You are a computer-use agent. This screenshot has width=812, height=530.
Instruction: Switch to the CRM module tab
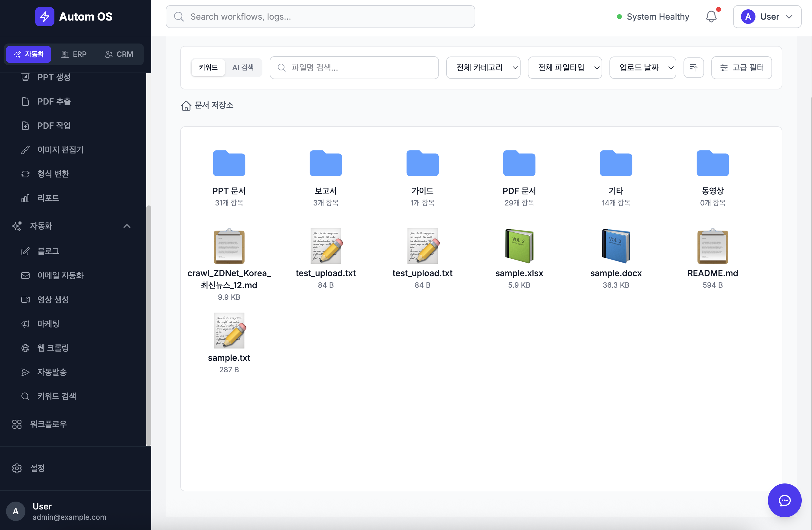(x=119, y=54)
